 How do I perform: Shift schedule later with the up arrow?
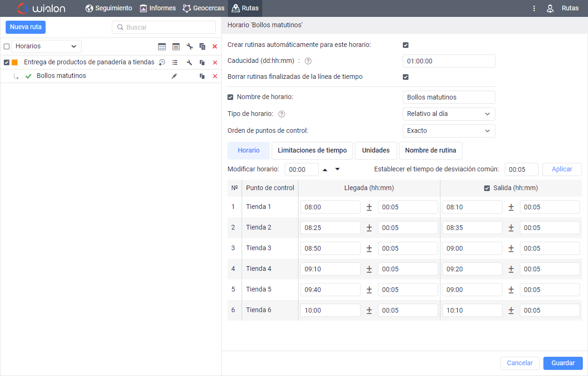(325, 169)
